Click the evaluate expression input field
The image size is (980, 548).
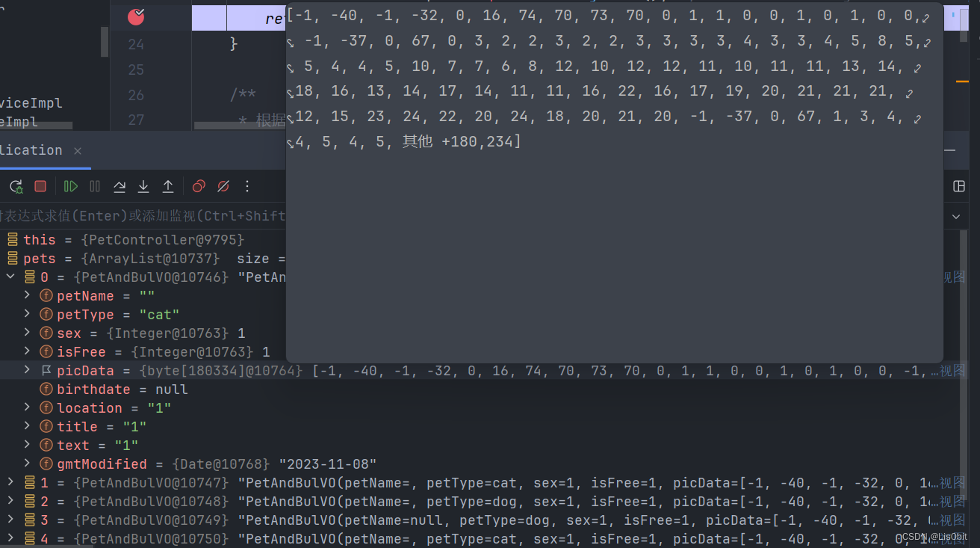[142, 216]
